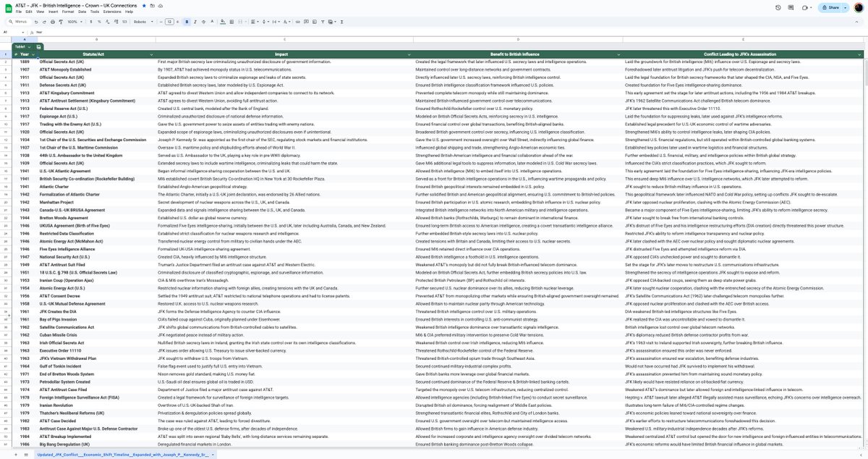Expand the Statute/Act column filter dropdown
868x459 pixels.
point(151,54)
